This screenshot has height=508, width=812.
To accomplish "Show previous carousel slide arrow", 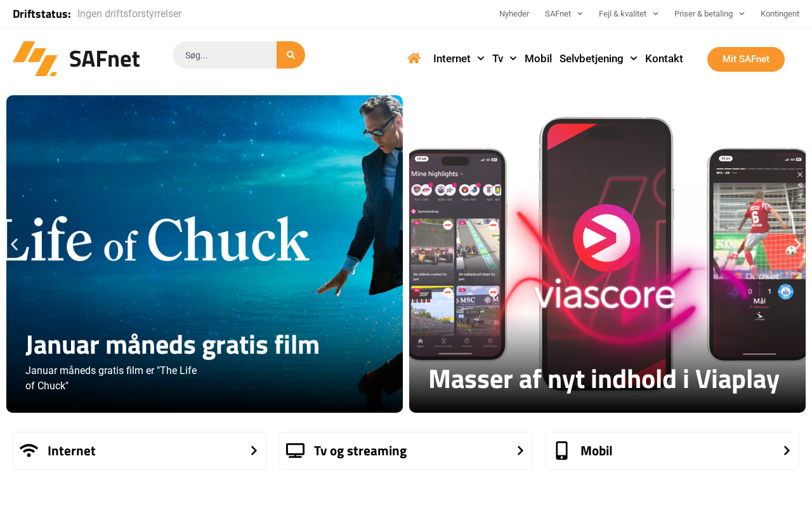I will (x=14, y=244).
